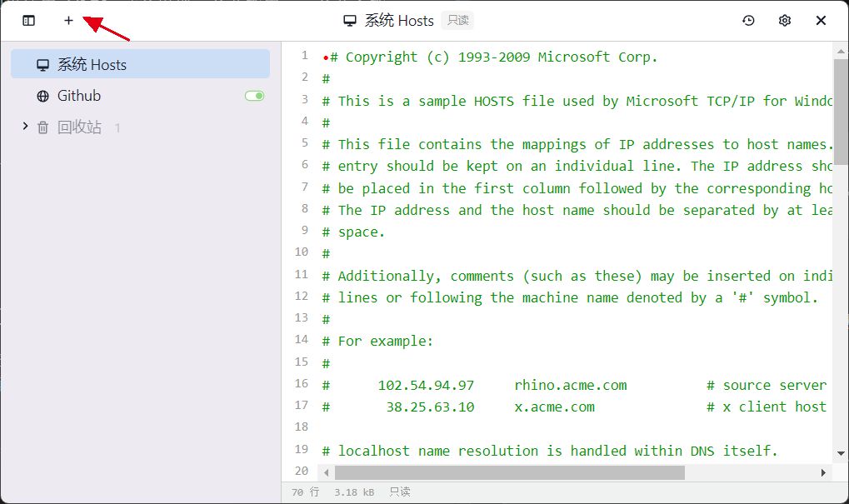Disable the Github hosts toggle switch

click(x=254, y=97)
